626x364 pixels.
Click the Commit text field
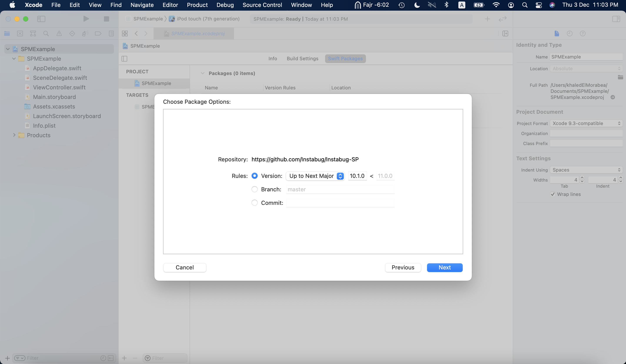click(340, 203)
